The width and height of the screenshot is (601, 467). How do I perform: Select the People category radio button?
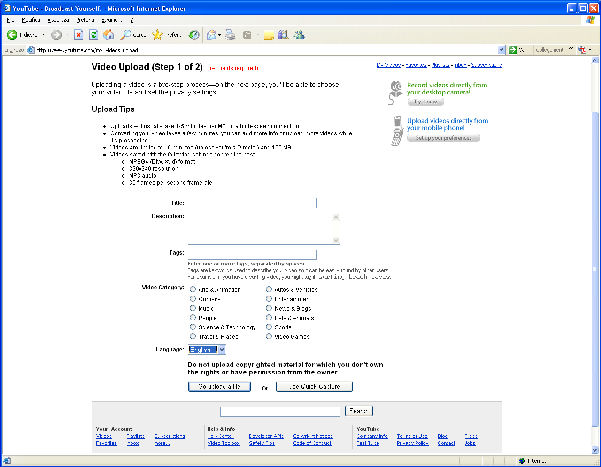pos(193,317)
